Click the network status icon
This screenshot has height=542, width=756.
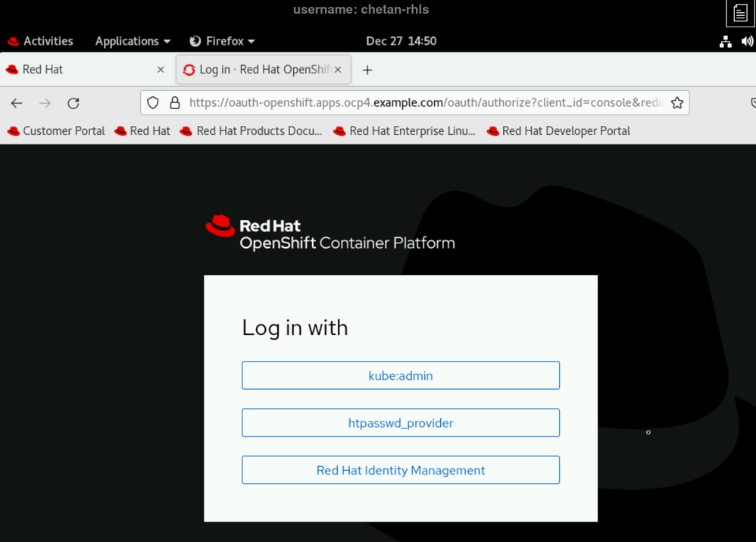pos(725,42)
